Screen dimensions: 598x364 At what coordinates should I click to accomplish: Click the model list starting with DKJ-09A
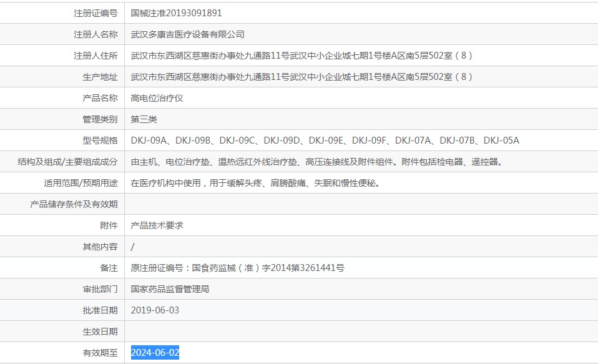pyautogui.click(x=325, y=140)
